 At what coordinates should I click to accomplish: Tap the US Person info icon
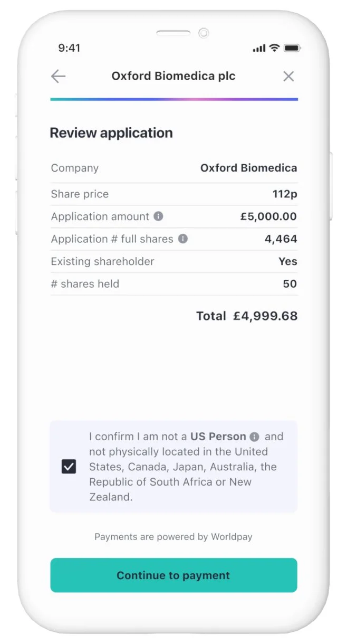(255, 437)
